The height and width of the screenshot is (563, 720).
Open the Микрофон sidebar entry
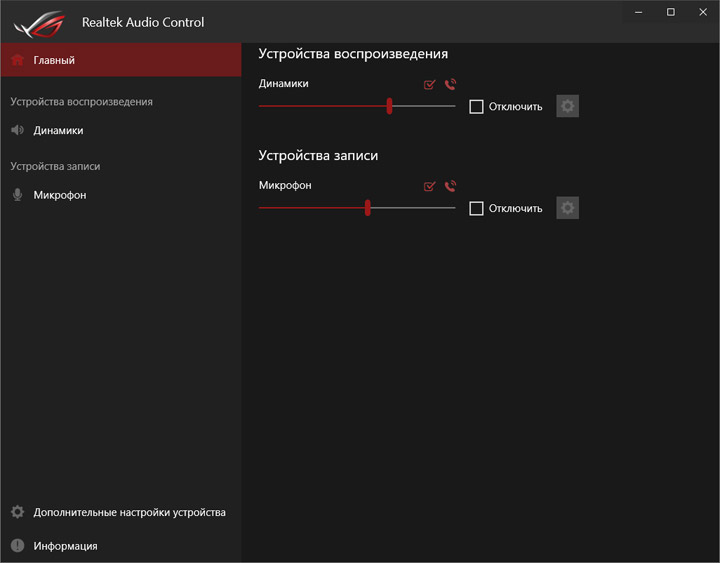59,195
